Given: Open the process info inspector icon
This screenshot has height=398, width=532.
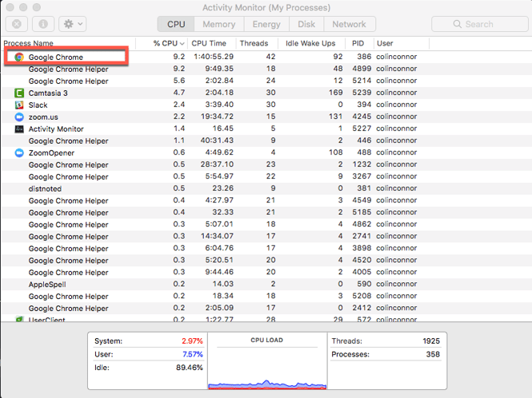Looking at the screenshot, I should click(x=43, y=24).
